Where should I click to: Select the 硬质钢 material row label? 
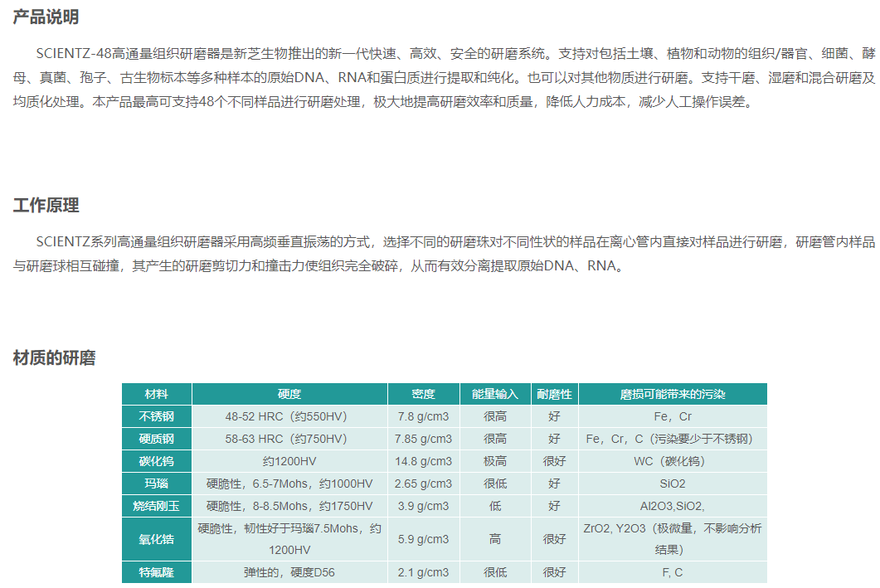[x=157, y=439]
